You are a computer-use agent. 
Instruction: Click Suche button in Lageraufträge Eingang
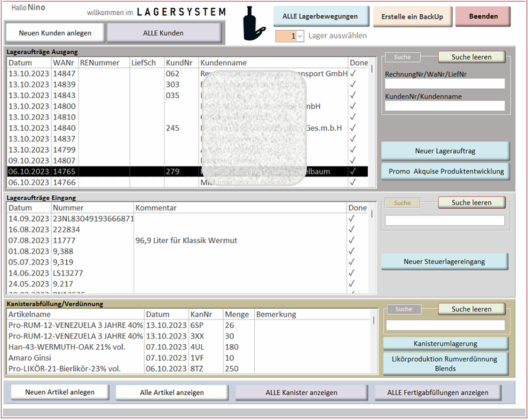click(403, 203)
